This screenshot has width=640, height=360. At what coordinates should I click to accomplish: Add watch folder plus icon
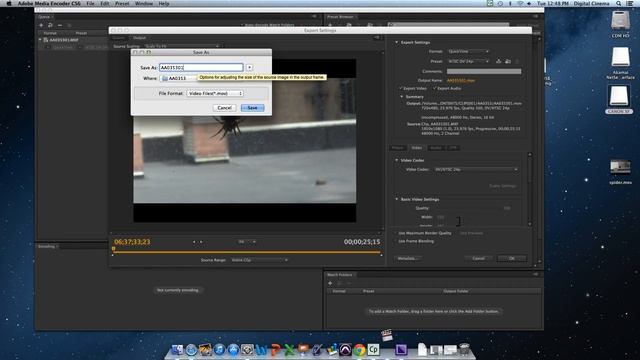[x=330, y=283]
